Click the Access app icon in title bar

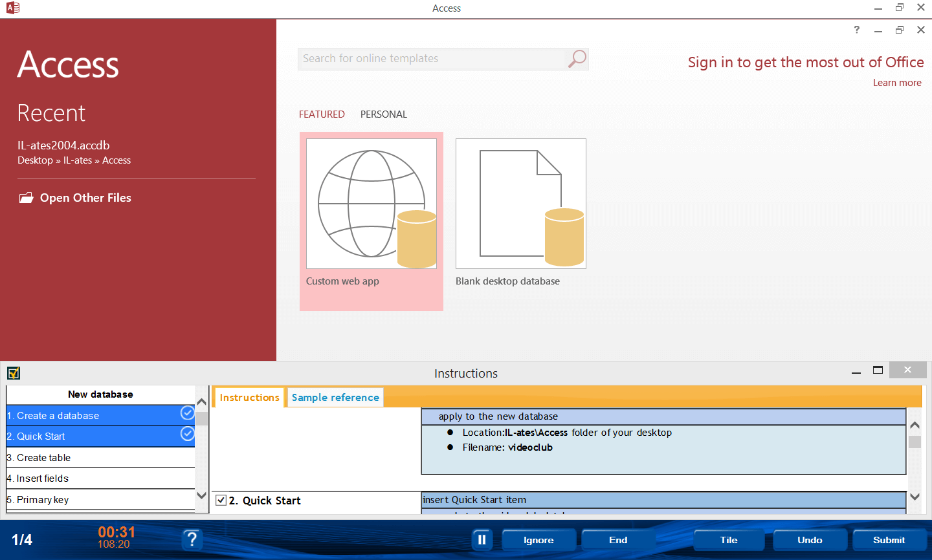[x=12, y=8]
